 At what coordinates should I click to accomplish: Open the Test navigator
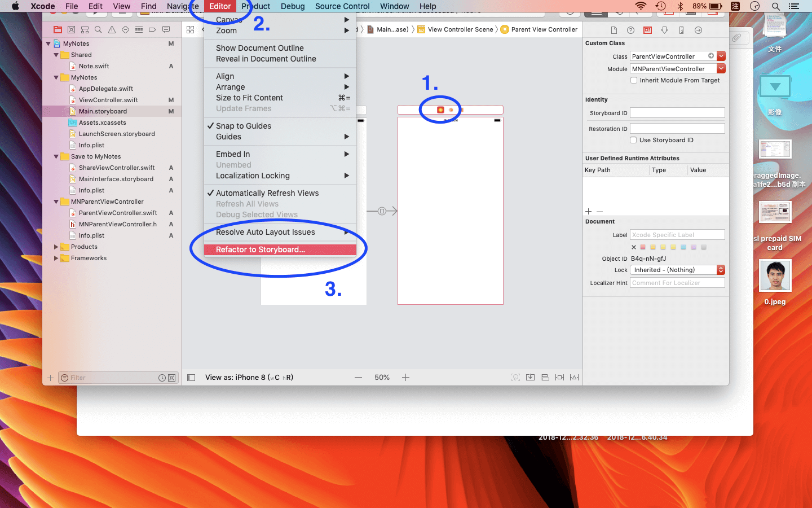pos(125,29)
